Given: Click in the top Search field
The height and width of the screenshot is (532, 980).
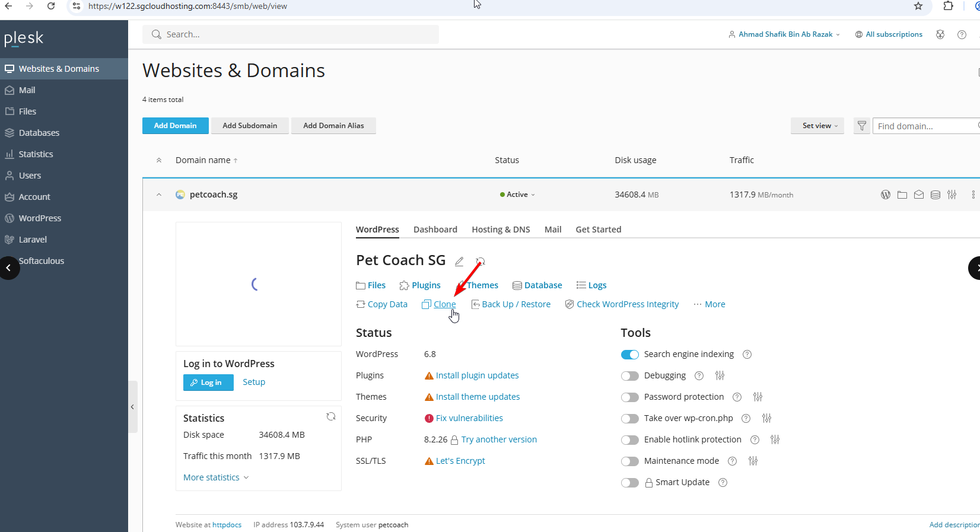Looking at the screenshot, I should click(x=291, y=34).
